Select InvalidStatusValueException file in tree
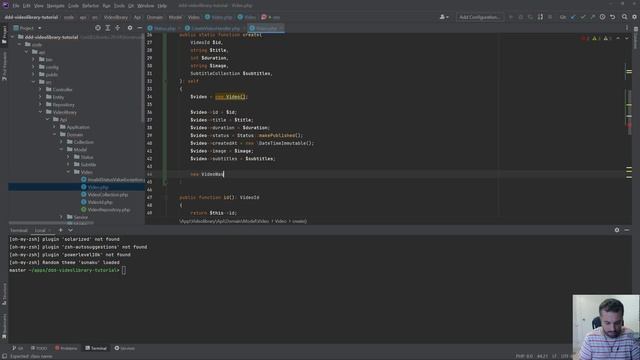The height and width of the screenshot is (360, 640). (x=112, y=180)
